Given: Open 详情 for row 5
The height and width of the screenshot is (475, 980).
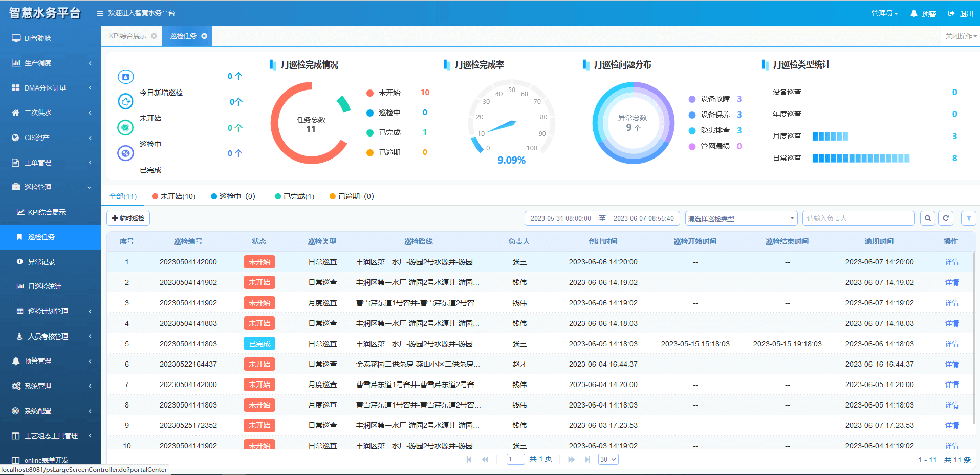Looking at the screenshot, I should click(x=952, y=344).
